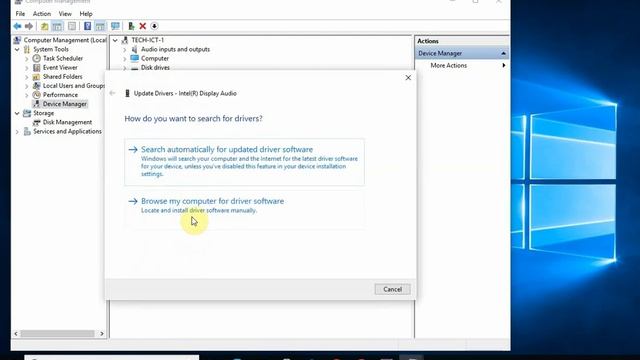Select Audio inputs and outputs device category
Screen dimensions: 640x360
tap(175, 49)
